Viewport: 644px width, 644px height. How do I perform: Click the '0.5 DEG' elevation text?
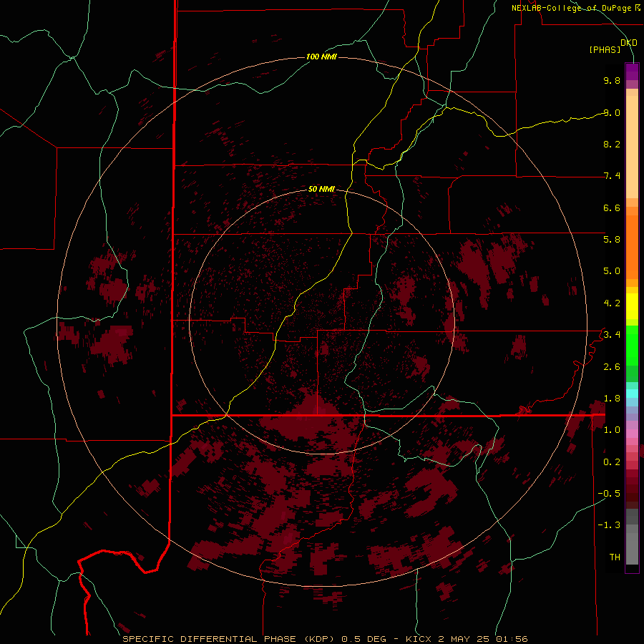pyautogui.click(x=364, y=639)
